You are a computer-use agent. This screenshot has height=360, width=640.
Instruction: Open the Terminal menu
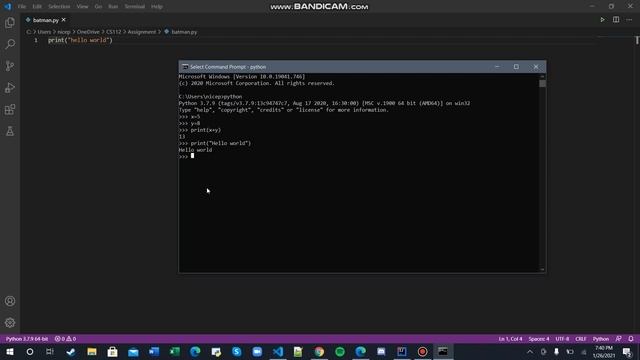135,7
